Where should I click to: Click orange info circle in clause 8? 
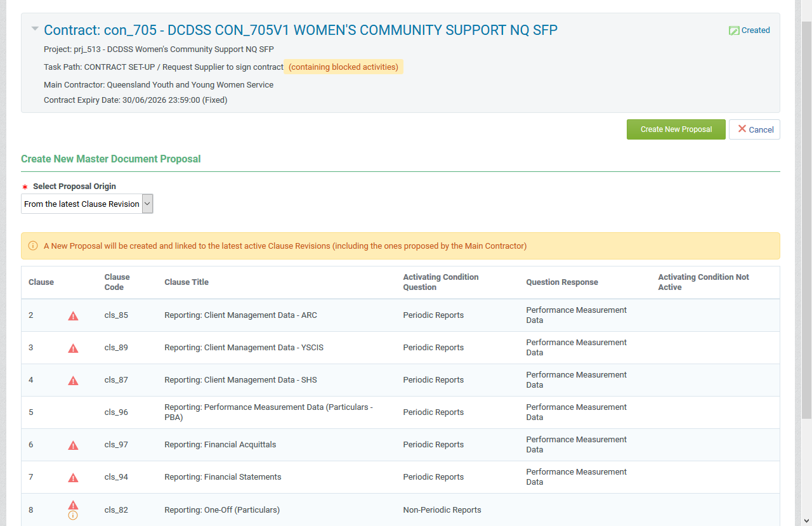pos(73,516)
